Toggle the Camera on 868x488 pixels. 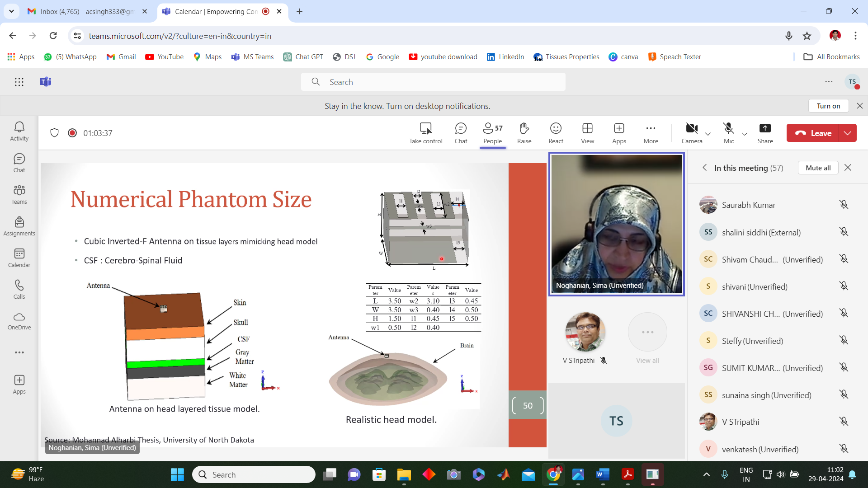click(692, 133)
